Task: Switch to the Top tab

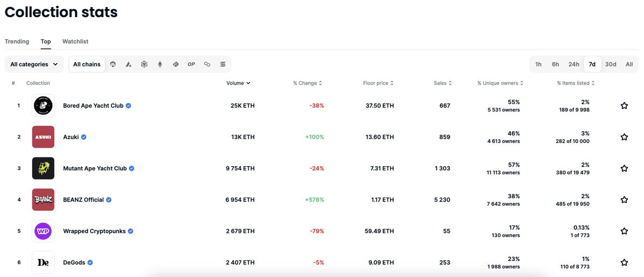Action: (x=46, y=41)
